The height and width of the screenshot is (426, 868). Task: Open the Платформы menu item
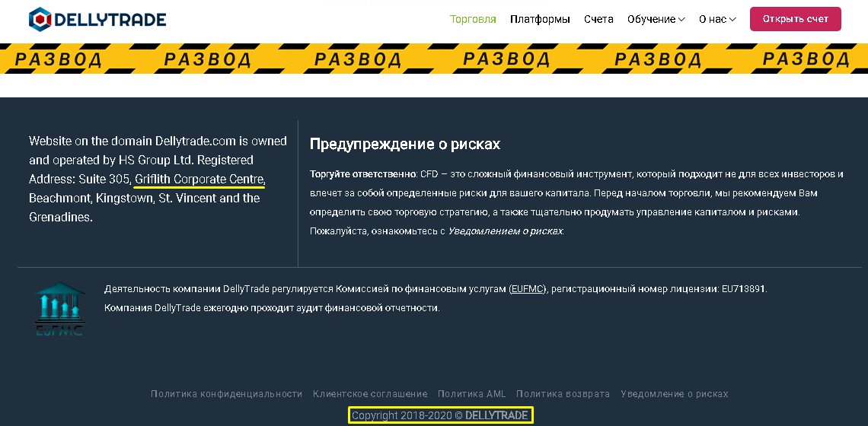[x=540, y=19]
